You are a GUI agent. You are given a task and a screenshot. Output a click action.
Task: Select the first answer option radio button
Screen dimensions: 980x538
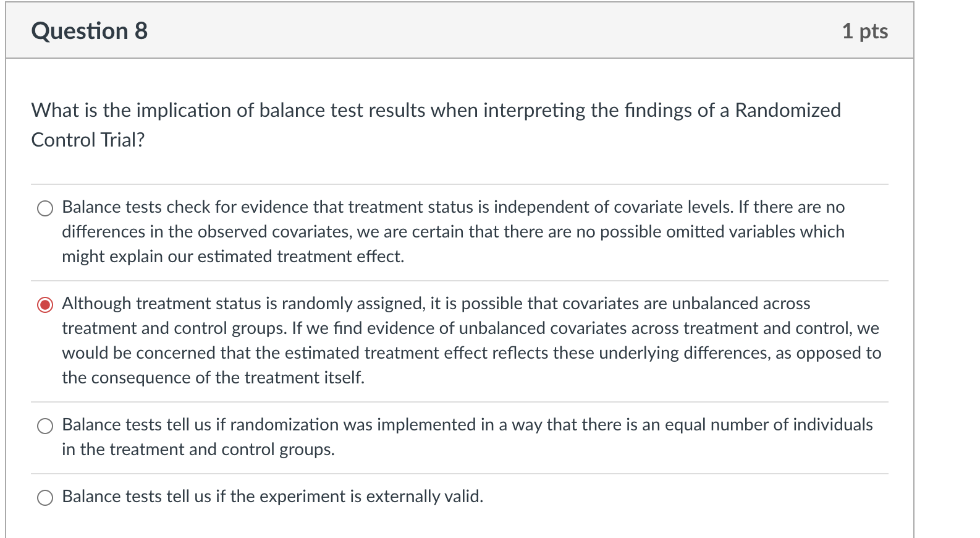pyautogui.click(x=45, y=208)
